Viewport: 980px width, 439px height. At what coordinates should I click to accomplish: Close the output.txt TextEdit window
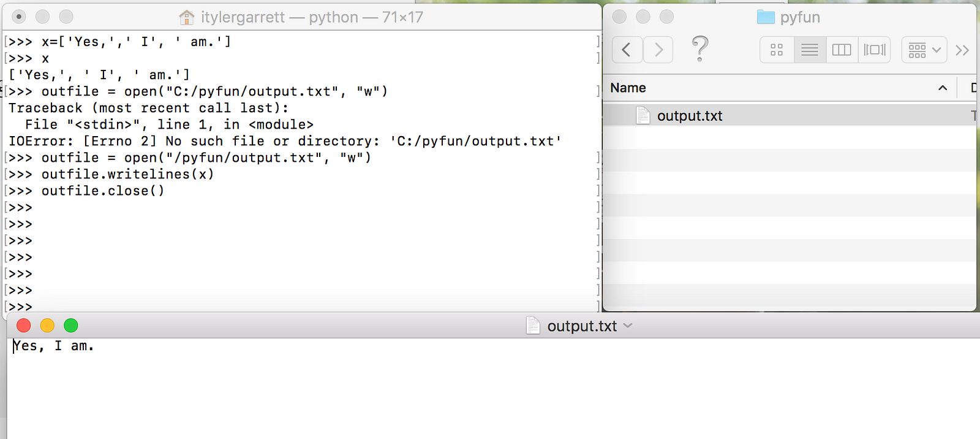click(24, 326)
